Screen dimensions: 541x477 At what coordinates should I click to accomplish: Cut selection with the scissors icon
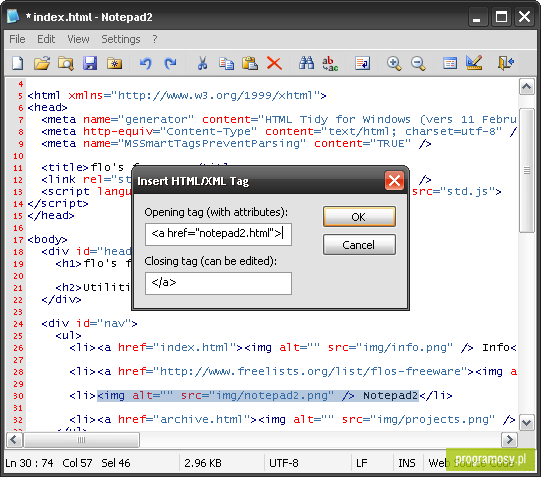pos(202,63)
